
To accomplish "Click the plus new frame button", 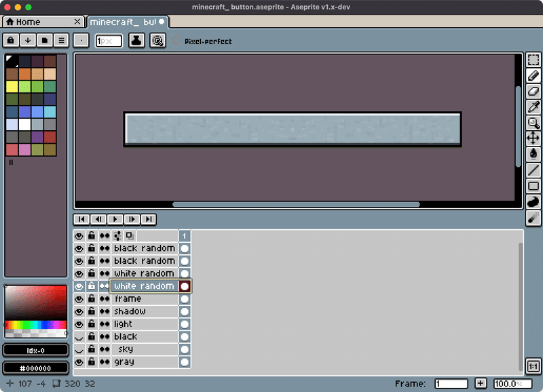I will pyautogui.click(x=480, y=383).
